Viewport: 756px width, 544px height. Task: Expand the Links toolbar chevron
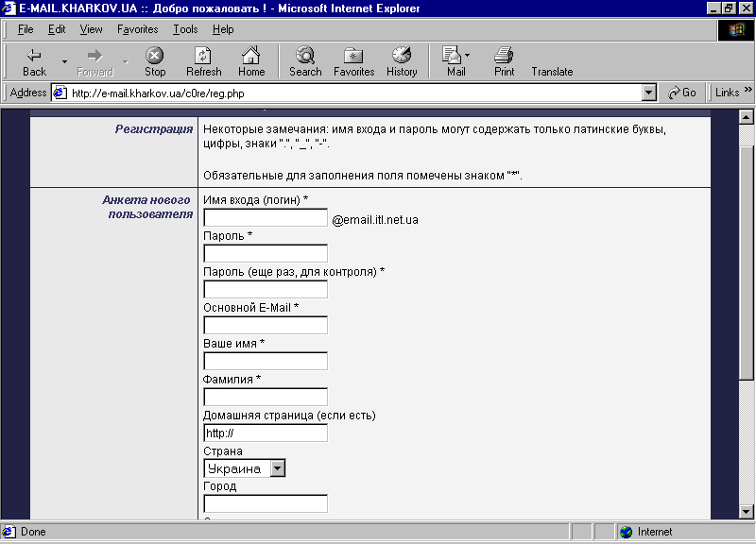747,90
